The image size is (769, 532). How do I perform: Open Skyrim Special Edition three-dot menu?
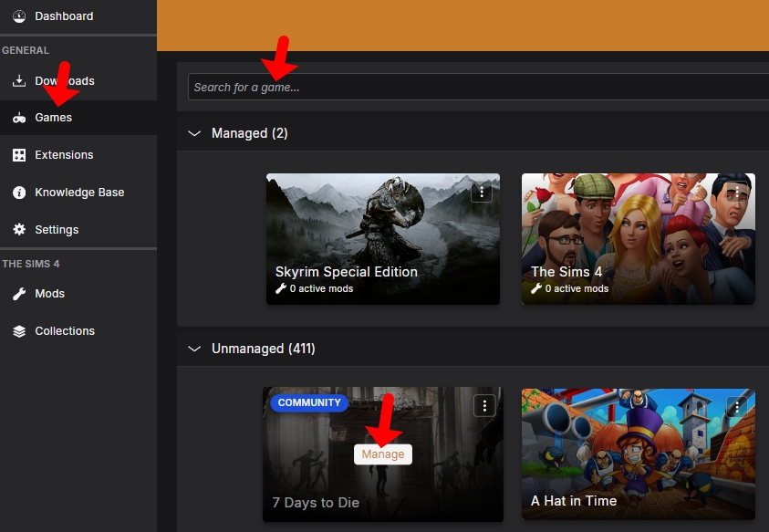pos(482,192)
